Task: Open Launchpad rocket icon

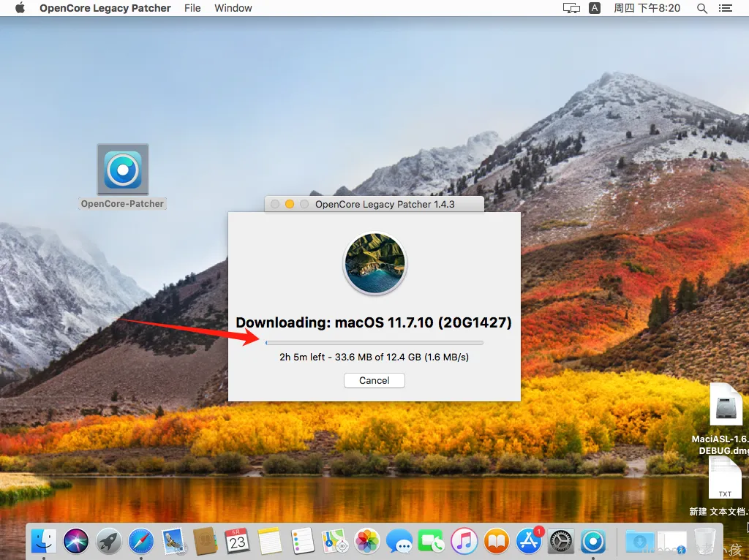Action: pos(108,542)
